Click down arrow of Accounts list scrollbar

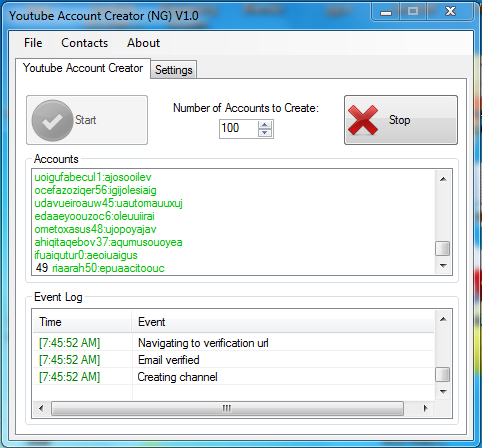pyautogui.click(x=443, y=265)
